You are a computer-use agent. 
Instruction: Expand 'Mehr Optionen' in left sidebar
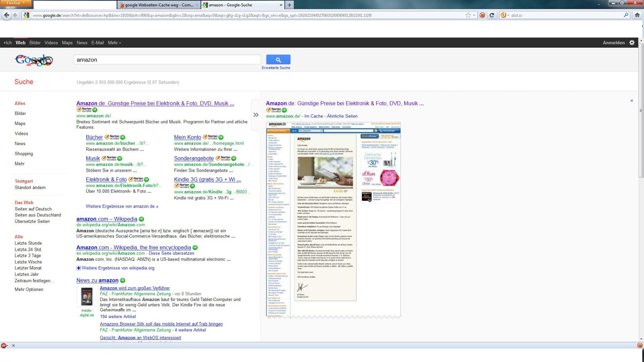pyautogui.click(x=29, y=290)
